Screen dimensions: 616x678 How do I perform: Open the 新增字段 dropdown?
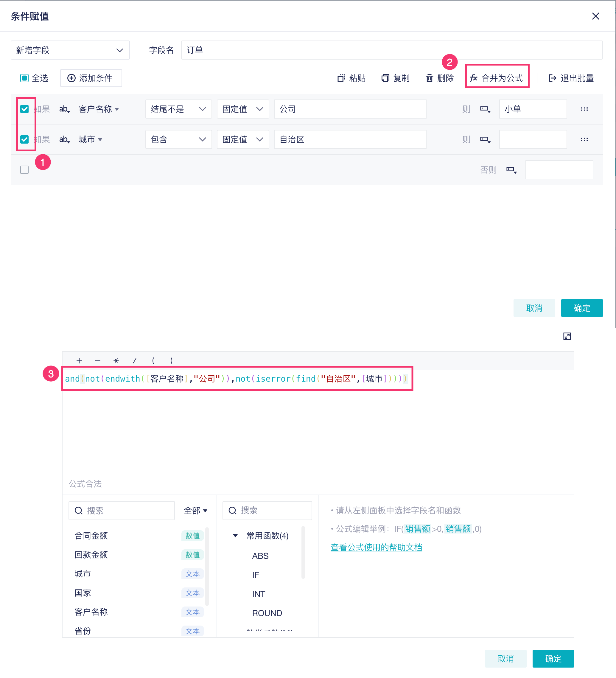pyautogui.click(x=70, y=50)
